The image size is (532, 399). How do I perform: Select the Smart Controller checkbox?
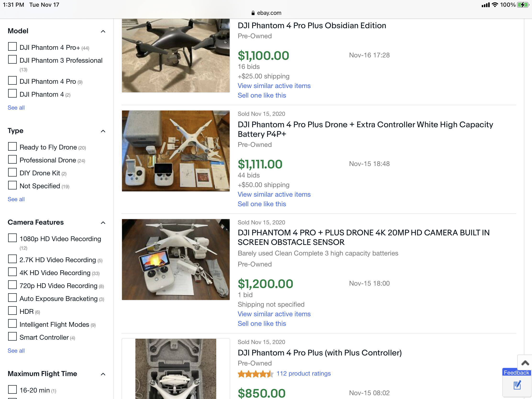(x=12, y=337)
